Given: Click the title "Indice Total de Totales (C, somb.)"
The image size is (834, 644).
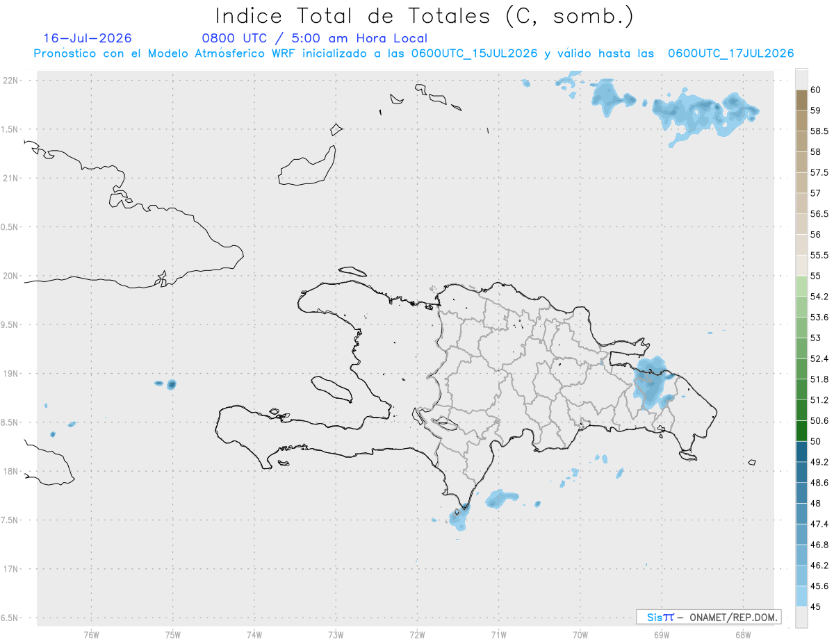Looking at the screenshot, I should (424, 15).
